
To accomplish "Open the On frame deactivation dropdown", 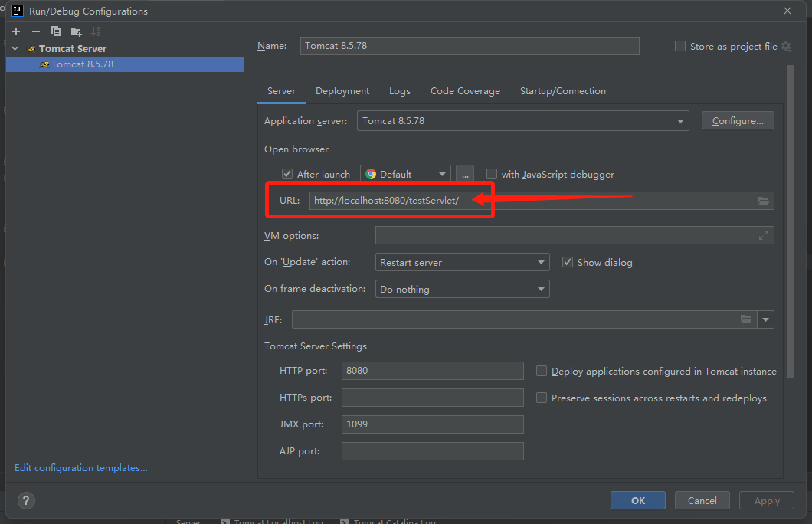I will click(462, 289).
